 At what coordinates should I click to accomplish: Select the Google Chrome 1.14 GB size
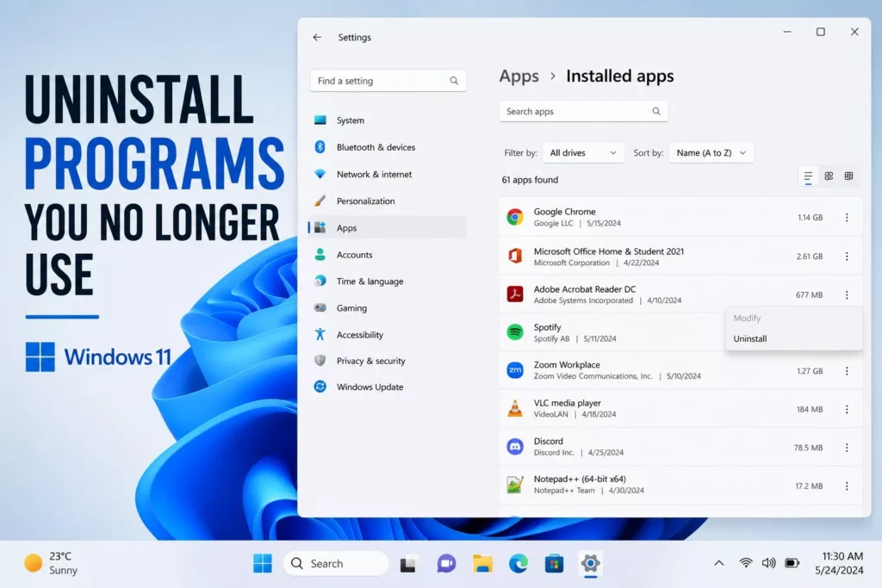[810, 218]
